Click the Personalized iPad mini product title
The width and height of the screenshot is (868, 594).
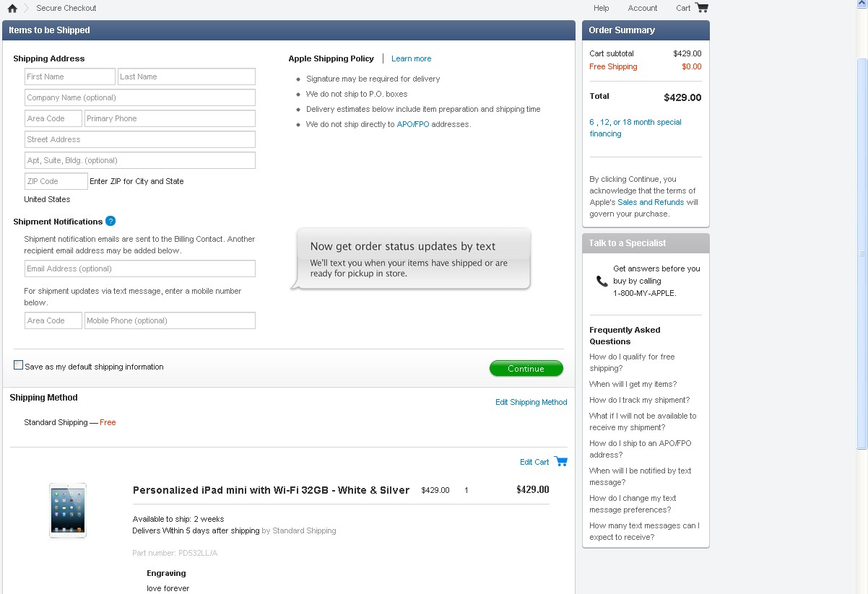271,490
